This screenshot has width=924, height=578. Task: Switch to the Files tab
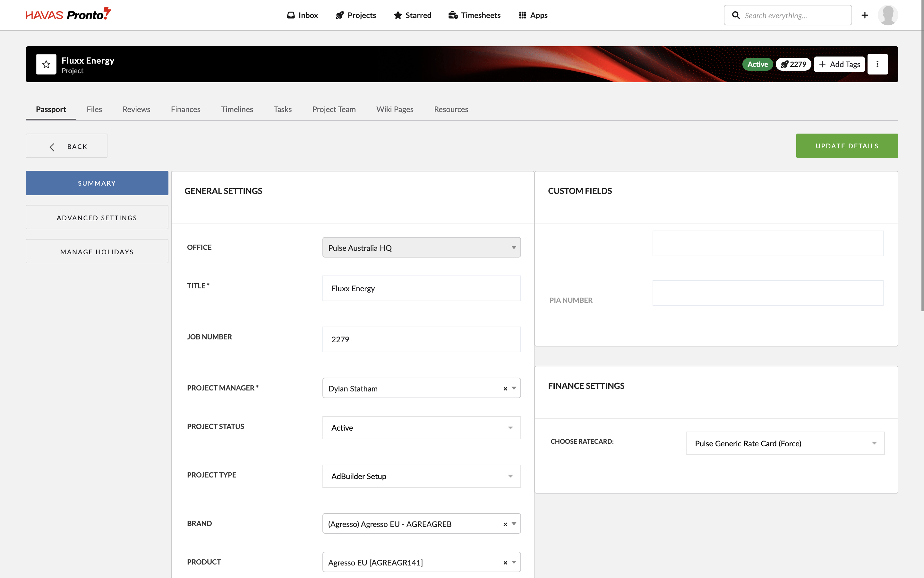[x=94, y=109]
